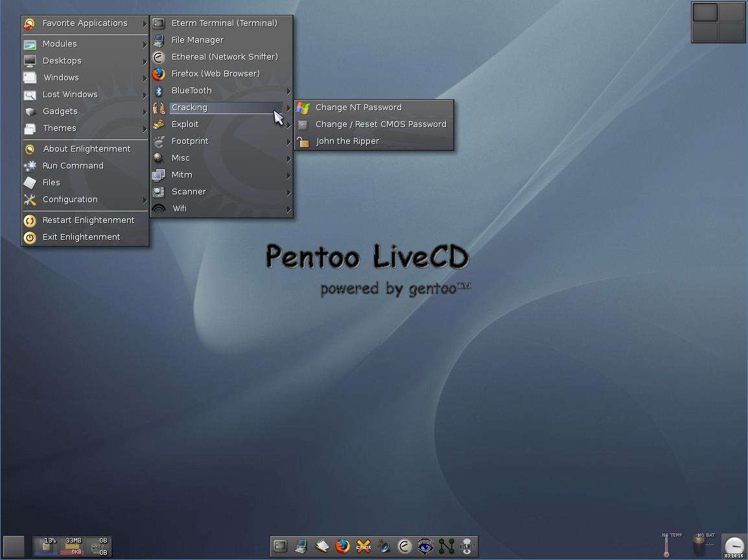Screen dimensions: 748x560
Task: Click the padlock icon for John the Ripper
Action: click(x=303, y=141)
